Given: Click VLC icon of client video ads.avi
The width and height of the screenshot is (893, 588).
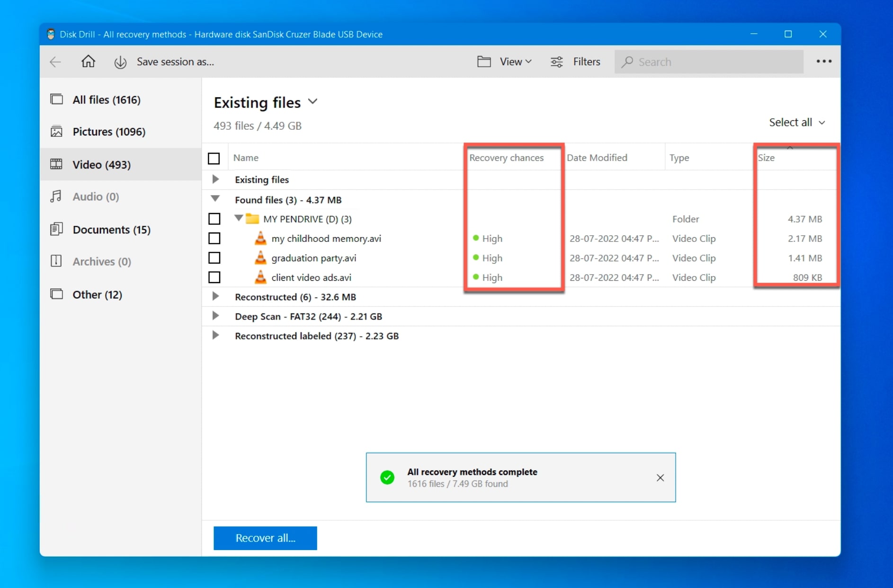Looking at the screenshot, I should (x=260, y=277).
